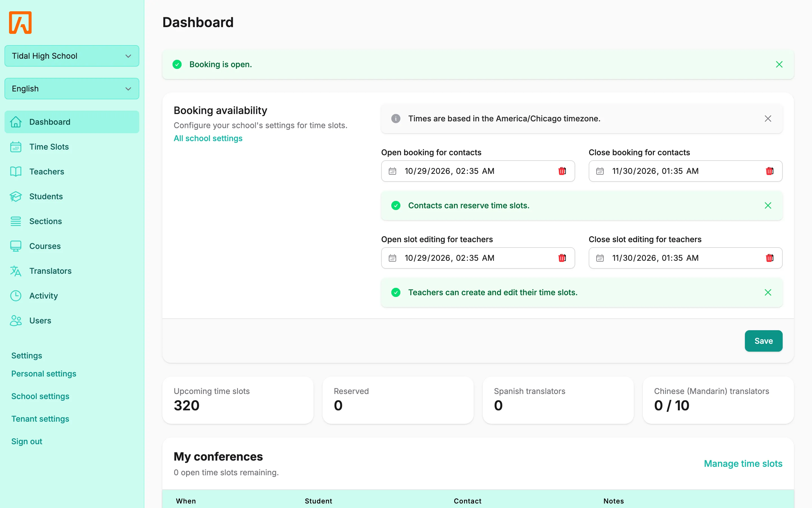The width and height of the screenshot is (812, 508).
Task: Open the English language dropdown
Action: click(72, 89)
